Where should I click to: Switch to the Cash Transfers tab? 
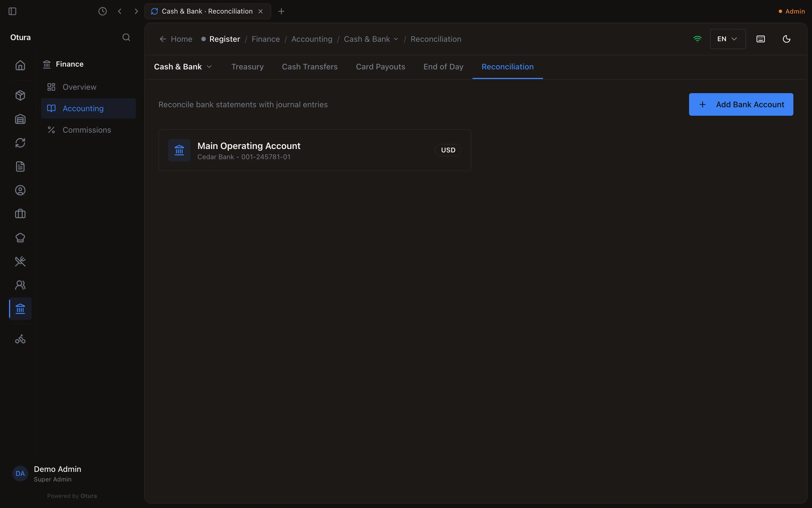[x=309, y=67]
